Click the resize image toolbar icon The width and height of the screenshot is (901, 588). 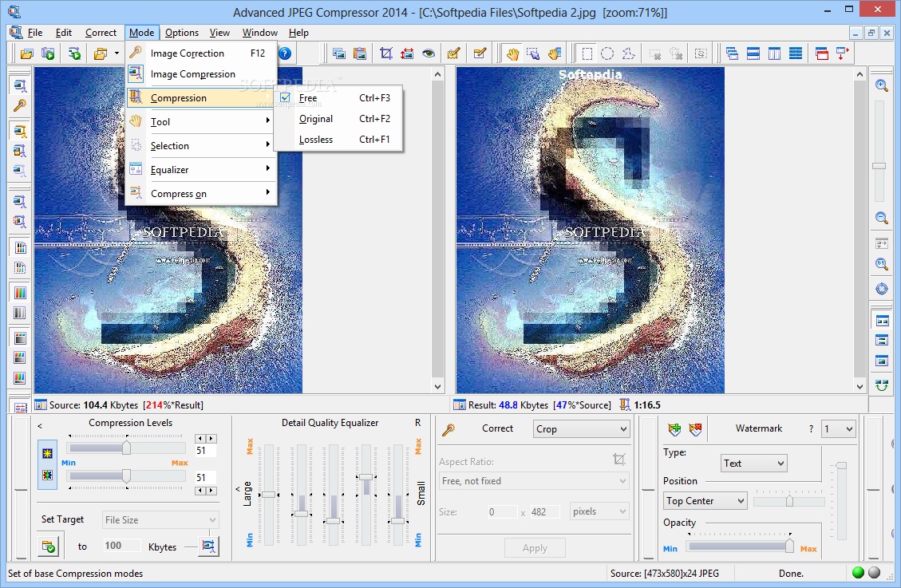pos(407,54)
